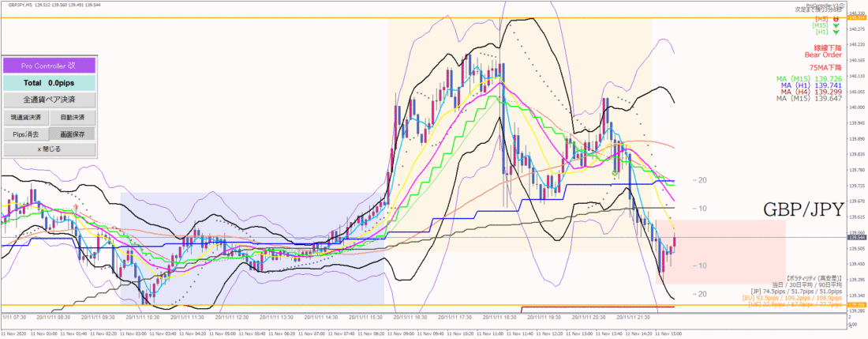Click the purple Pro Controller 改 header
Image resolution: width=868 pixels, height=339 pixels.
tap(49, 66)
